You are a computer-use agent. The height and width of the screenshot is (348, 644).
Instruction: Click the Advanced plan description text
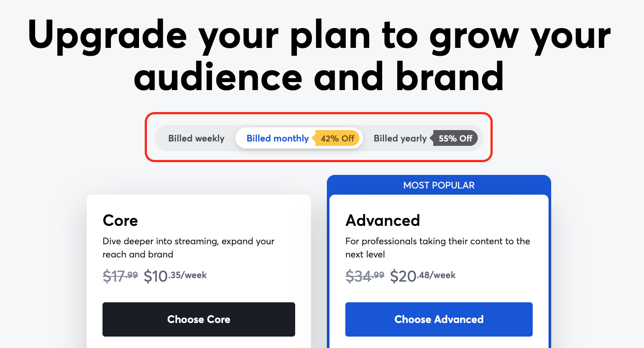pyautogui.click(x=438, y=248)
